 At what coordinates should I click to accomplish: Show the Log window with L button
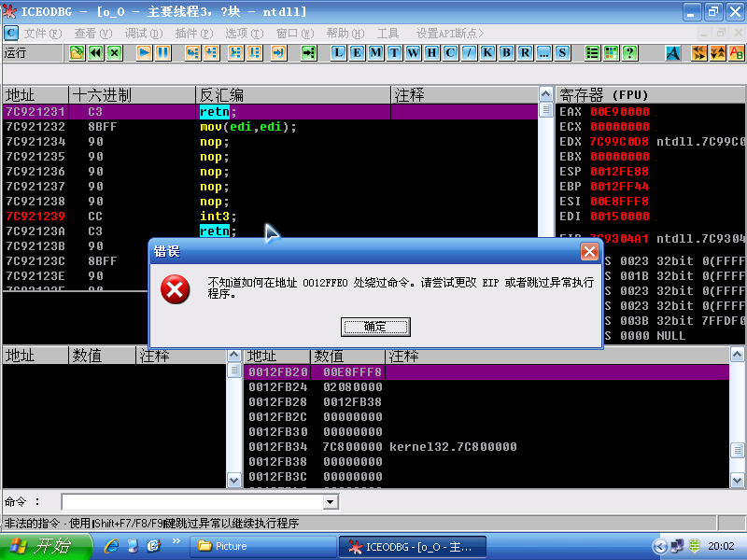(338, 53)
